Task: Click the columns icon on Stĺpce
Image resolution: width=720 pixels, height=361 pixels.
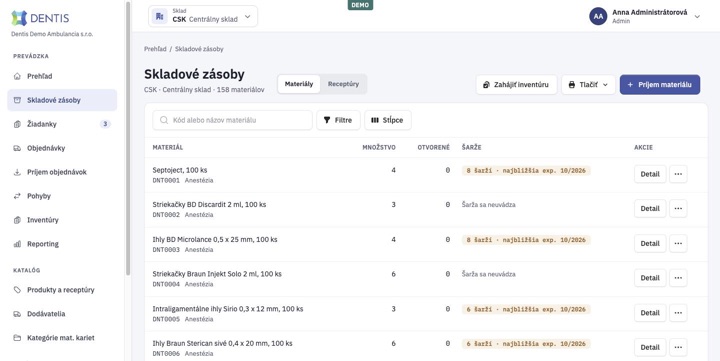Action: tap(375, 120)
